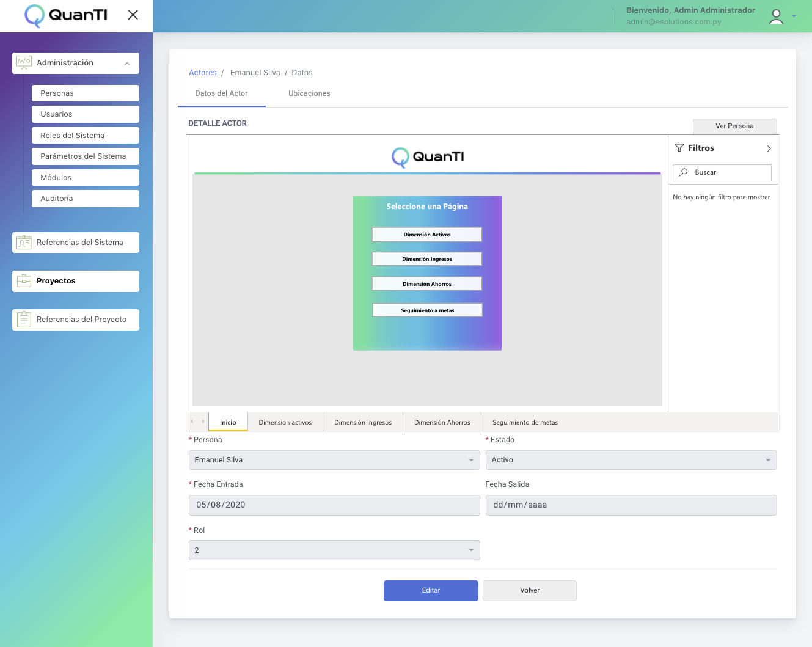Click the Fecha Entrada date field
This screenshot has width=812, height=647.
click(334, 505)
